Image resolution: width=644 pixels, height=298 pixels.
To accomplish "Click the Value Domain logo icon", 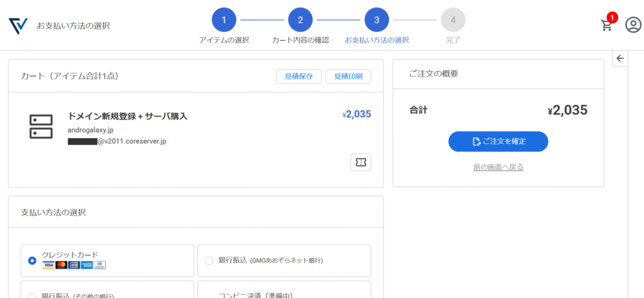I will point(18,25).
